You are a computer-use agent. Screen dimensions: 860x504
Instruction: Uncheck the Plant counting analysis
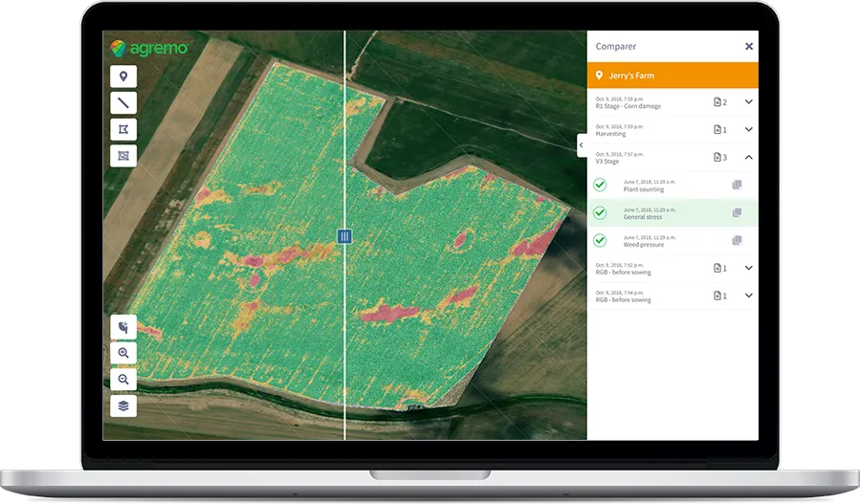pos(600,185)
